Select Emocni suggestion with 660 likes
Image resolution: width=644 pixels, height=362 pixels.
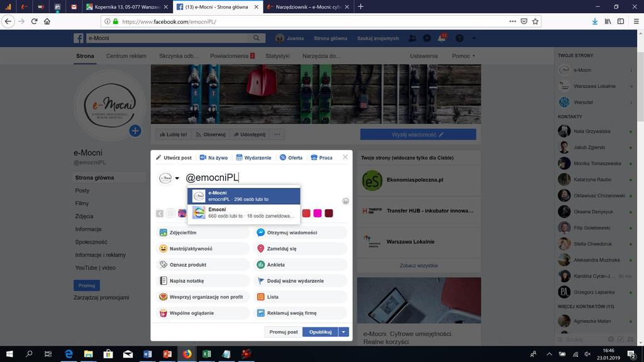244,212
